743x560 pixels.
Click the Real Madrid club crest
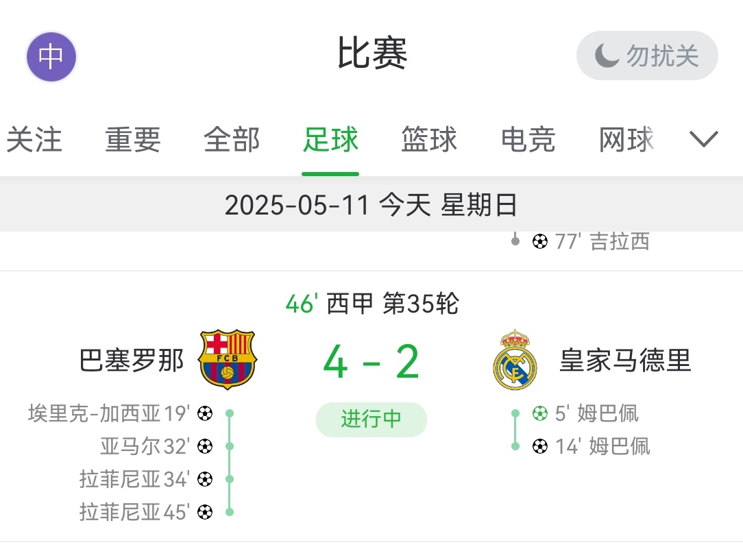coord(515,360)
